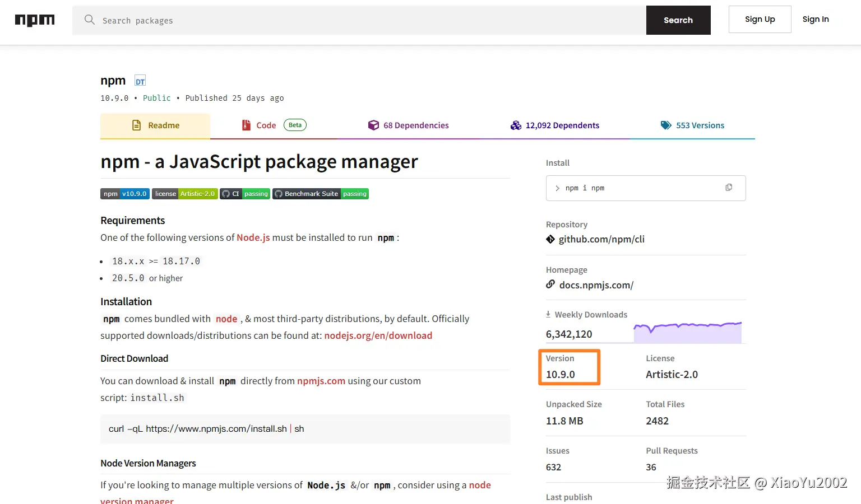Click the git repository diamond icon
Viewport: 861px width, 504px height.
pos(550,239)
